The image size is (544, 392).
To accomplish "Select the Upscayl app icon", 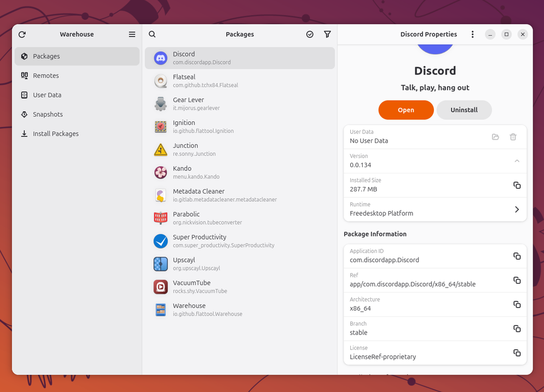I will [x=160, y=264].
